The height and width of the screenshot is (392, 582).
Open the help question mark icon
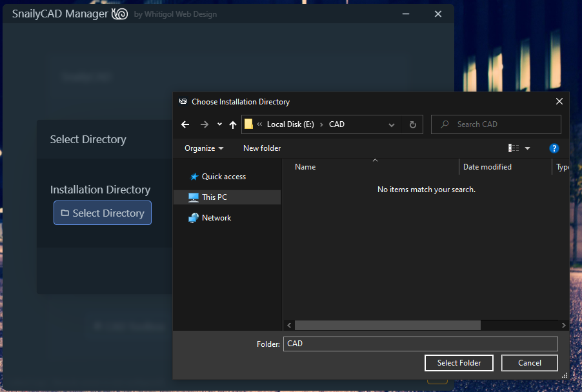pos(554,148)
